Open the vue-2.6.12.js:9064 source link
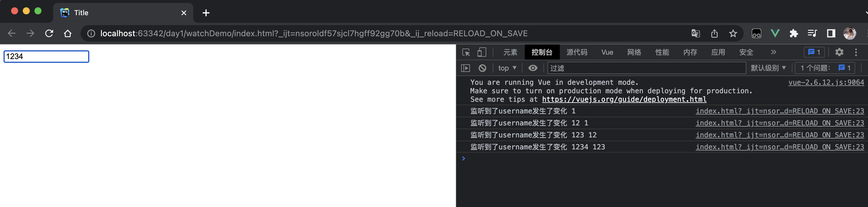Screen dimensions: 868x207 click(x=826, y=82)
